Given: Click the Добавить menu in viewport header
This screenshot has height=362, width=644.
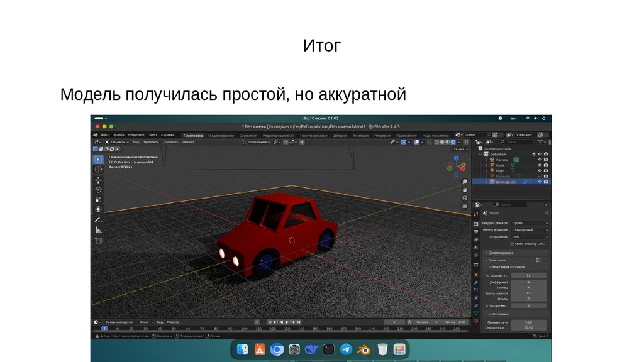Looking at the screenshot, I should coord(170,142).
